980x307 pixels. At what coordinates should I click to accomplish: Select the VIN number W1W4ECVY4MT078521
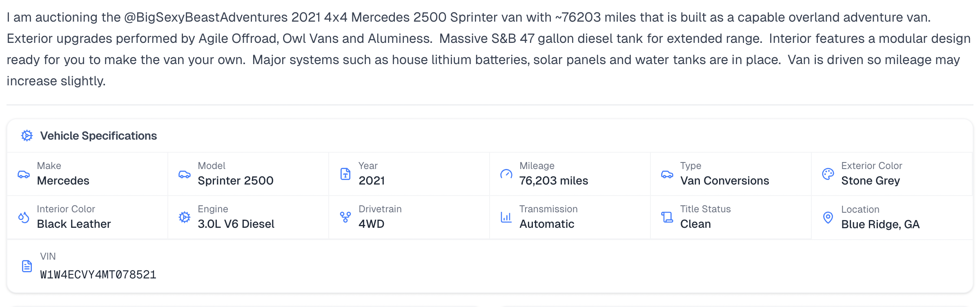[x=98, y=275]
